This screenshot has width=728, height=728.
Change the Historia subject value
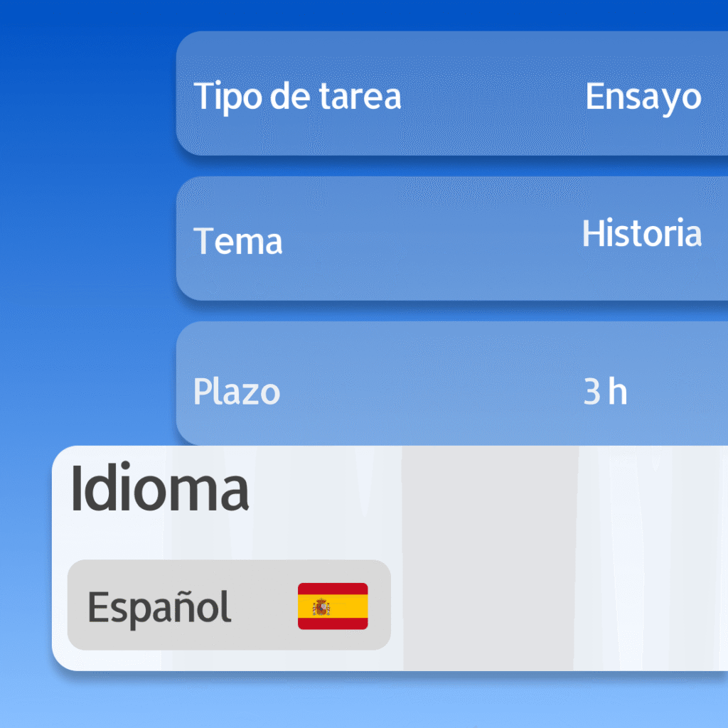point(642,232)
